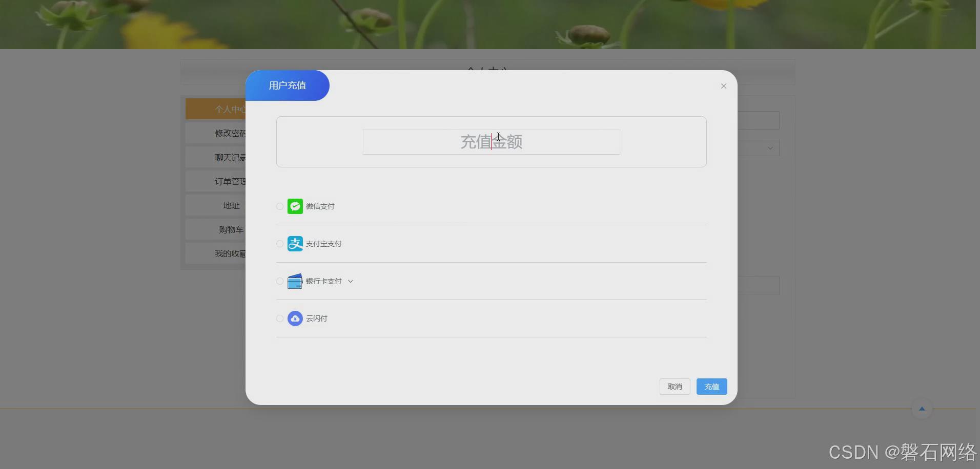
Task: Click the Alipay icon
Action: (295, 244)
